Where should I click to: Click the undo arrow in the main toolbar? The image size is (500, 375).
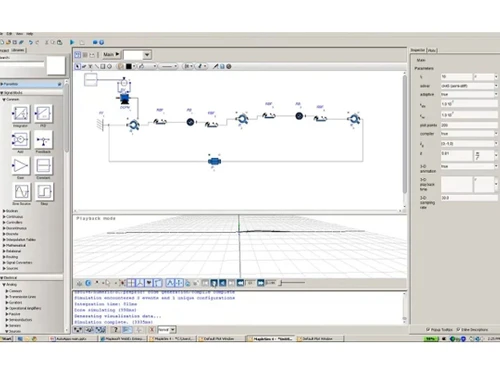[31, 42]
